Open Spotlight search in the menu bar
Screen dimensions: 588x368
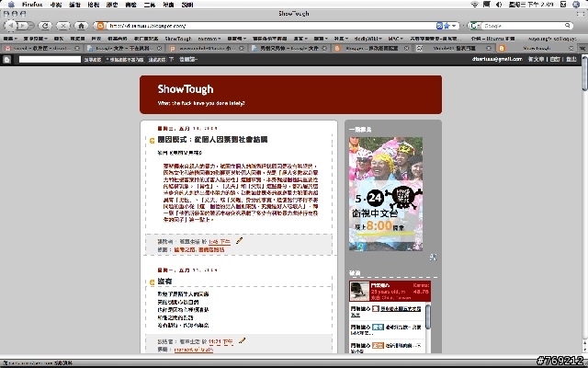[x=577, y=4]
